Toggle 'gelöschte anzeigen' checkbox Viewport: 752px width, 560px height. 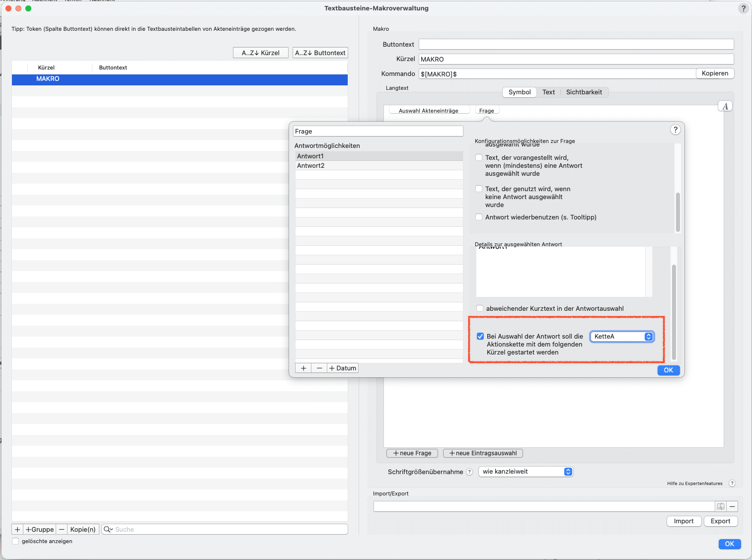coord(15,541)
